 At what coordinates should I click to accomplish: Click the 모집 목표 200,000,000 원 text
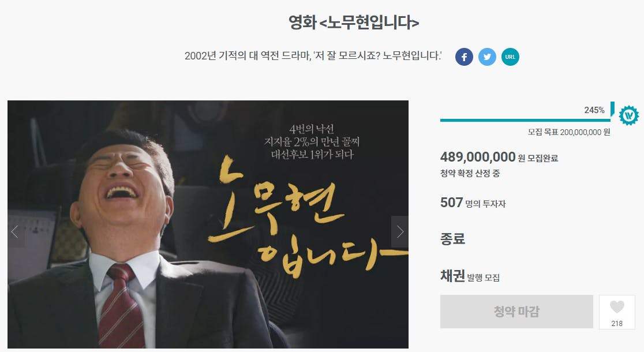pyautogui.click(x=569, y=132)
